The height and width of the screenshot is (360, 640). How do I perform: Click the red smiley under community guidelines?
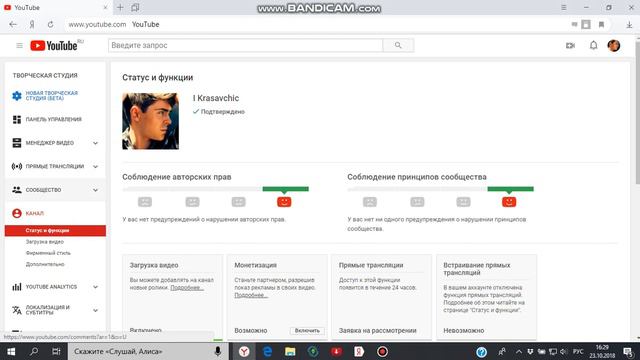click(509, 202)
